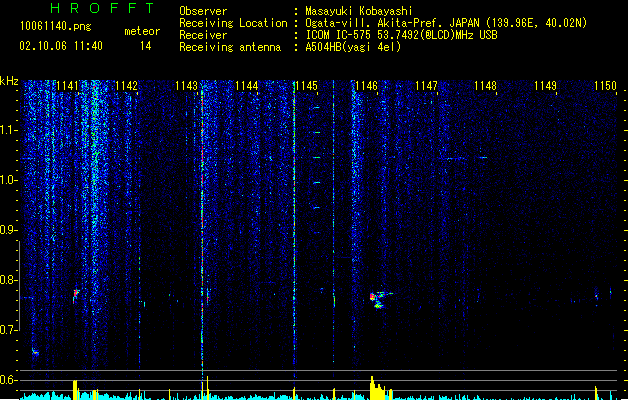Image resolution: width=629 pixels, height=400 pixels.
Task: Click the 1146 time marker
Action: (366, 86)
